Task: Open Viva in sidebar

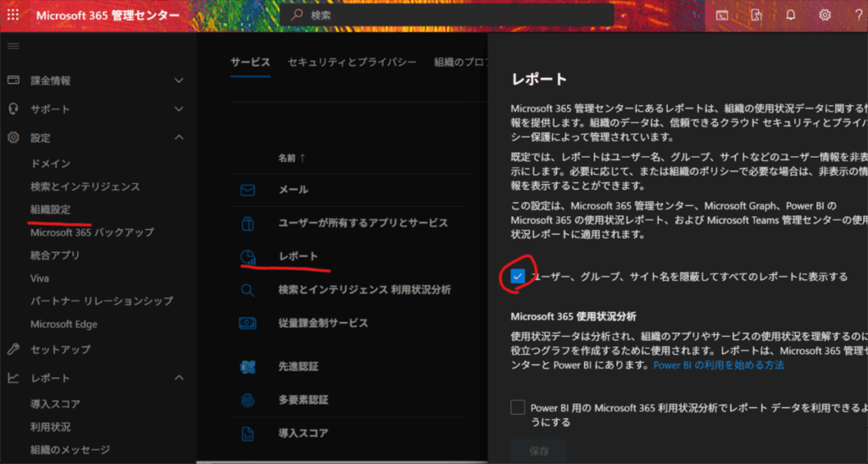Action: 40,278
